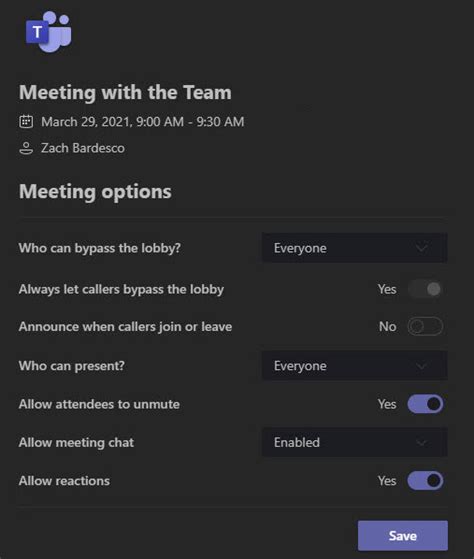Click the Meeting options heading
This screenshot has height=559, width=474.
click(x=95, y=192)
